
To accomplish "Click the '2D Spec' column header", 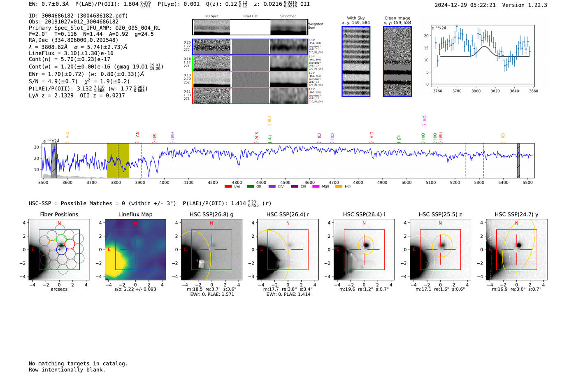I will (212, 16).
